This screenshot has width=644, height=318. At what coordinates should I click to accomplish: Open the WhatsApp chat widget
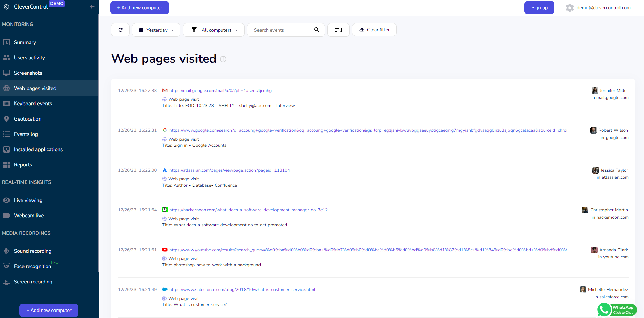[617, 310]
